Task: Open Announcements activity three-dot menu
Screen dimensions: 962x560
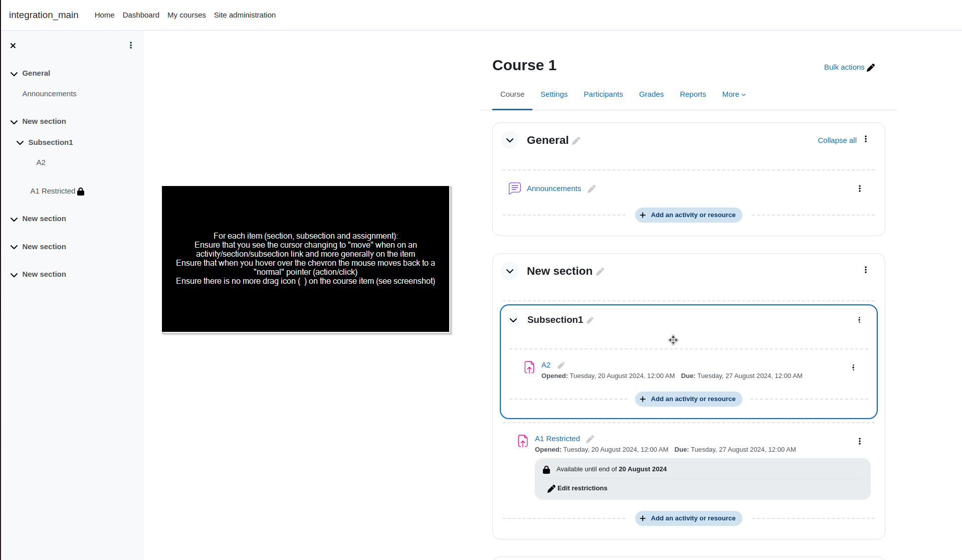Action: pyautogui.click(x=859, y=189)
